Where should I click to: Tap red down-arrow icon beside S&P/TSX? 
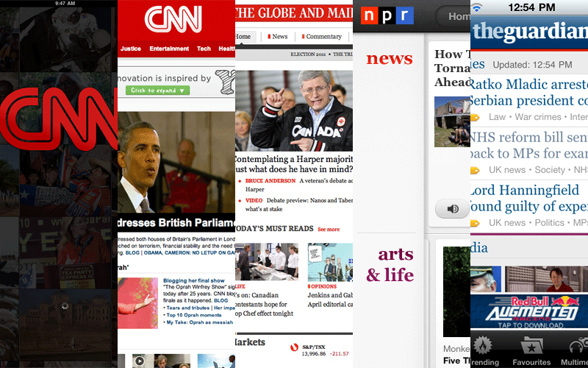(295, 347)
